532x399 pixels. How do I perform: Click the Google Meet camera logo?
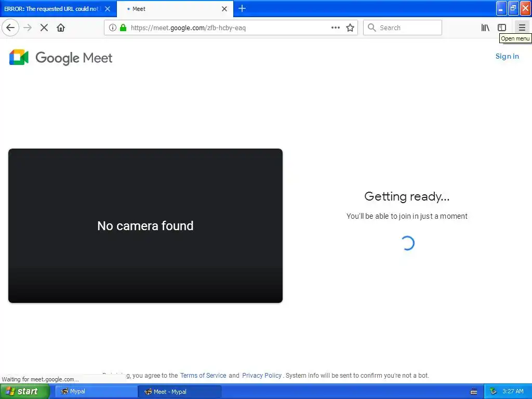(19, 57)
